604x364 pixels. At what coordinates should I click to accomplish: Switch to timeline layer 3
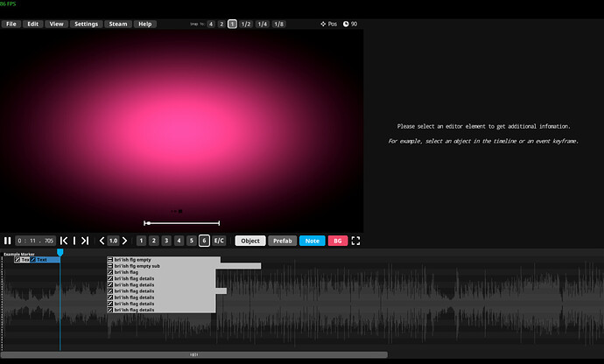pyautogui.click(x=166, y=241)
